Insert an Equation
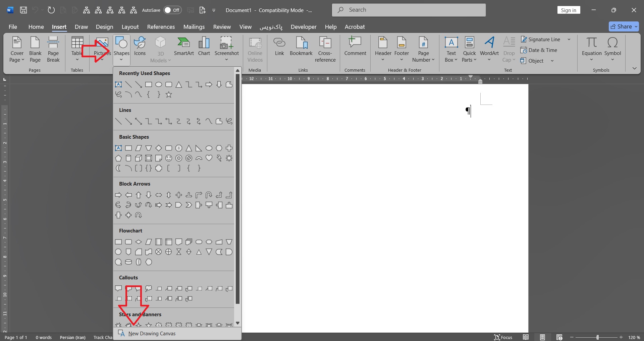This screenshot has height=341, width=644. point(591,47)
